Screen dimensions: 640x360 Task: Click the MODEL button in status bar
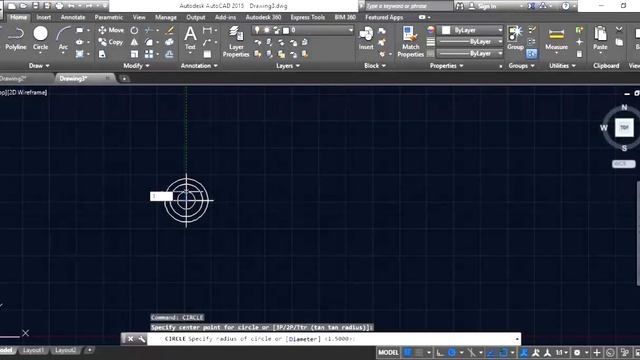[388, 352]
